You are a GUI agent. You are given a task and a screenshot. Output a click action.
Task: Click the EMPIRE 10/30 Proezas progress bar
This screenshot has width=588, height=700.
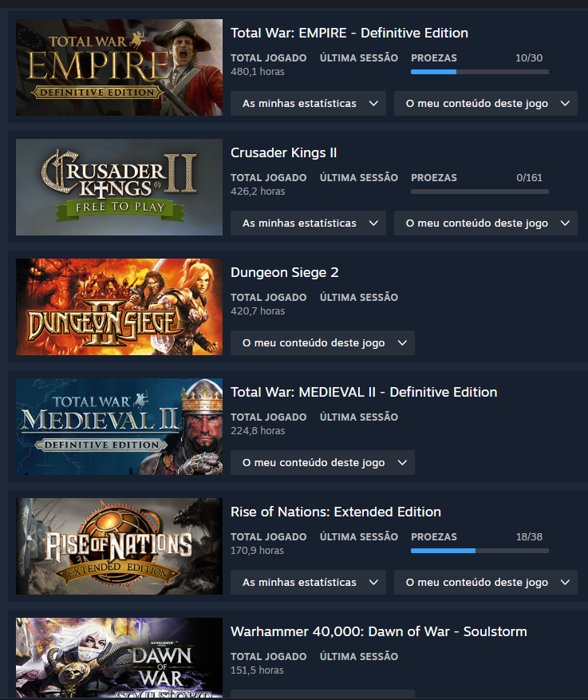[479, 72]
